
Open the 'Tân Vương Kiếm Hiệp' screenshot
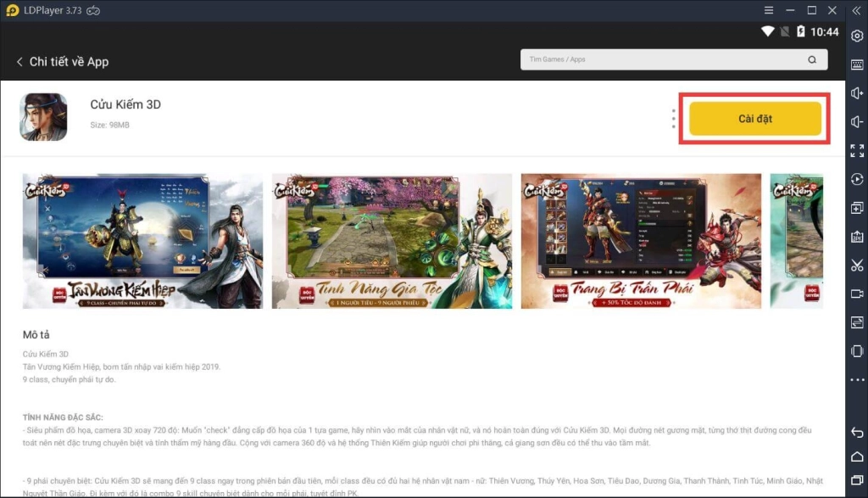[142, 241]
